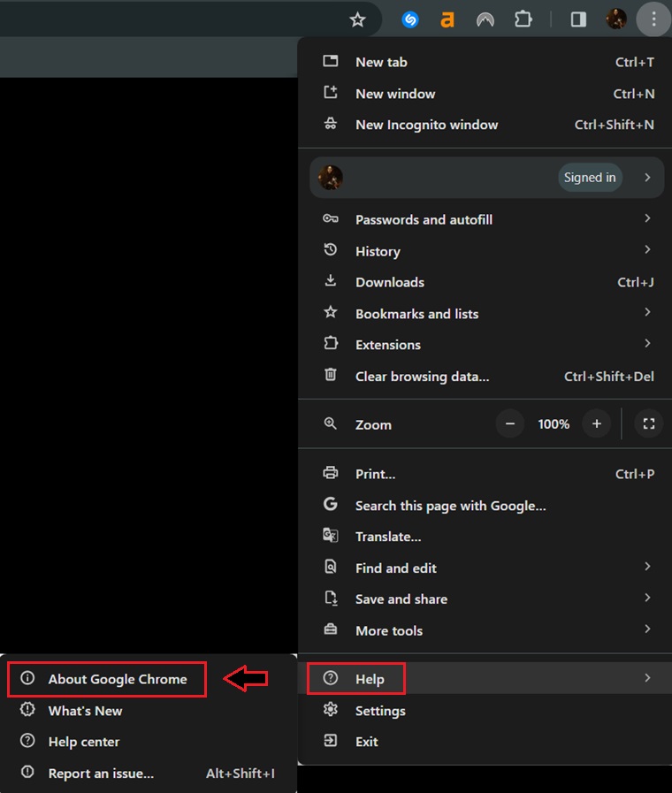Image resolution: width=672 pixels, height=793 pixels.
Task: Increase zoom with the plus button
Action: 597,424
